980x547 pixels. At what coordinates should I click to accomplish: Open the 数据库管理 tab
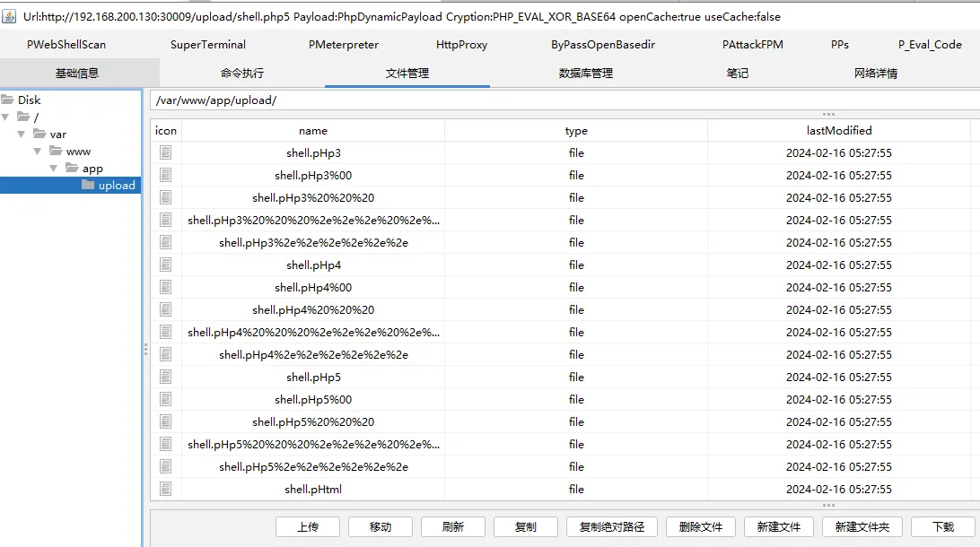pyautogui.click(x=585, y=74)
